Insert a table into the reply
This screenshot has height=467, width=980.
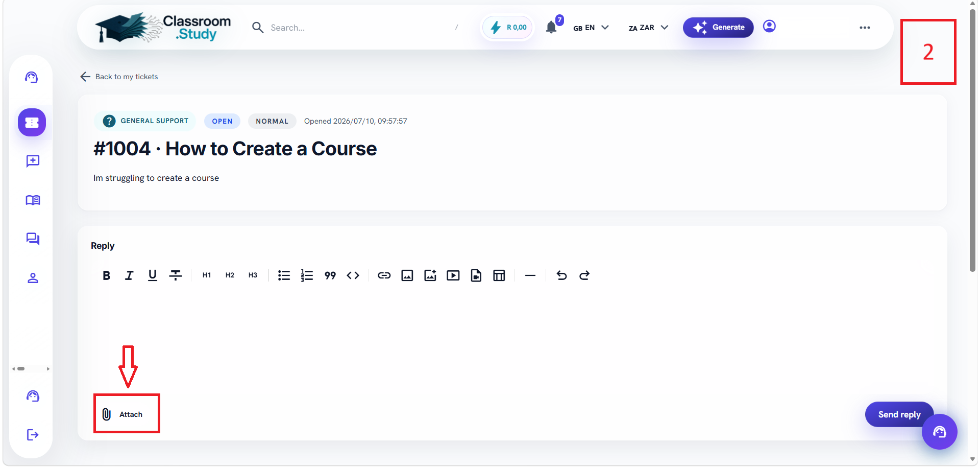[x=499, y=275]
